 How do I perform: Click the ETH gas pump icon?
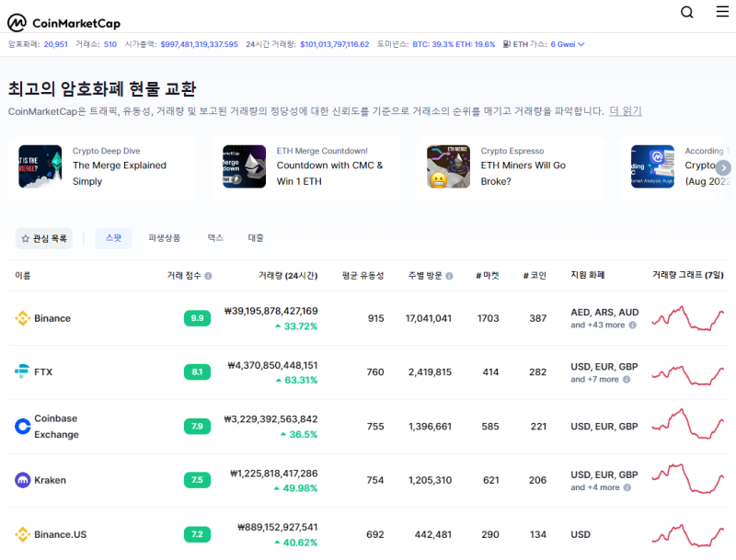pyautogui.click(x=507, y=44)
